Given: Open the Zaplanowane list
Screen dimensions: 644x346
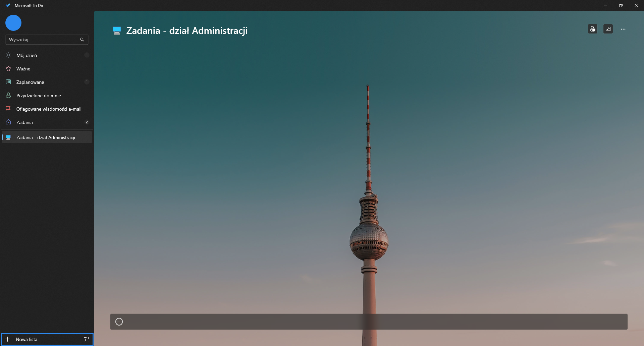Looking at the screenshot, I should pyautogui.click(x=47, y=82).
